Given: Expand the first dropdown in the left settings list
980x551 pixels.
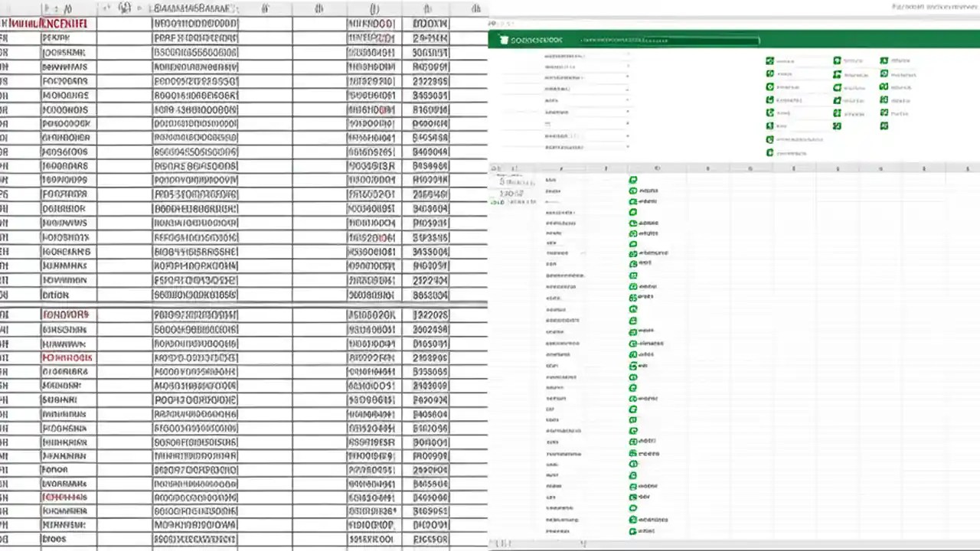Looking at the screenshot, I should 628,55.
